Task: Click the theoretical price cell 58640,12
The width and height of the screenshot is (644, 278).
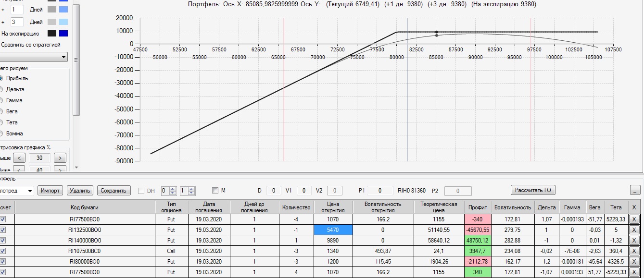Action: coord(439,241)
